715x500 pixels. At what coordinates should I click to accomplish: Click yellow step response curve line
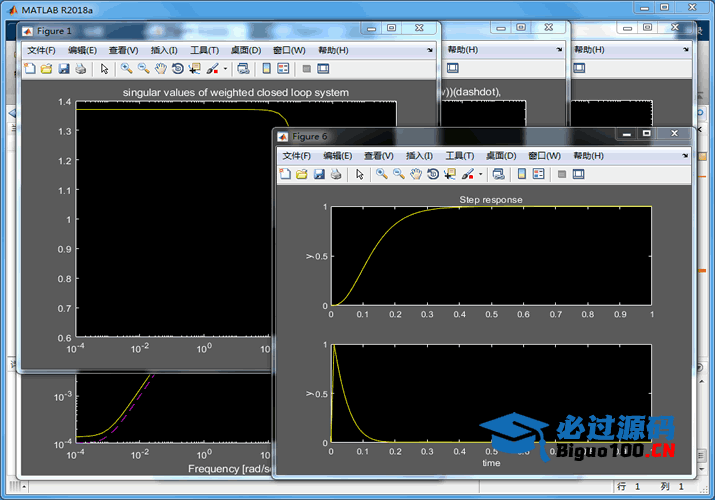click(x=369, y=261)
